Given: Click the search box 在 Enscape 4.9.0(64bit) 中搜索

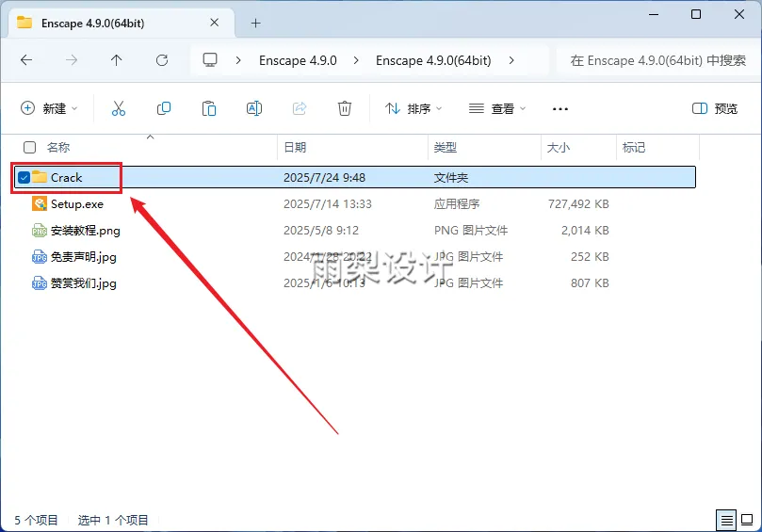Looking at the screenshot, I should [658, 60].
